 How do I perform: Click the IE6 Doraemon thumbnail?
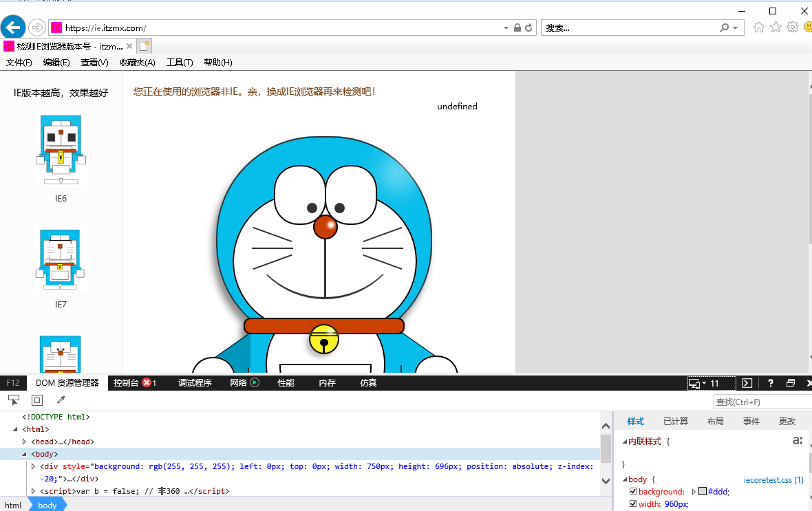point(61,150)
